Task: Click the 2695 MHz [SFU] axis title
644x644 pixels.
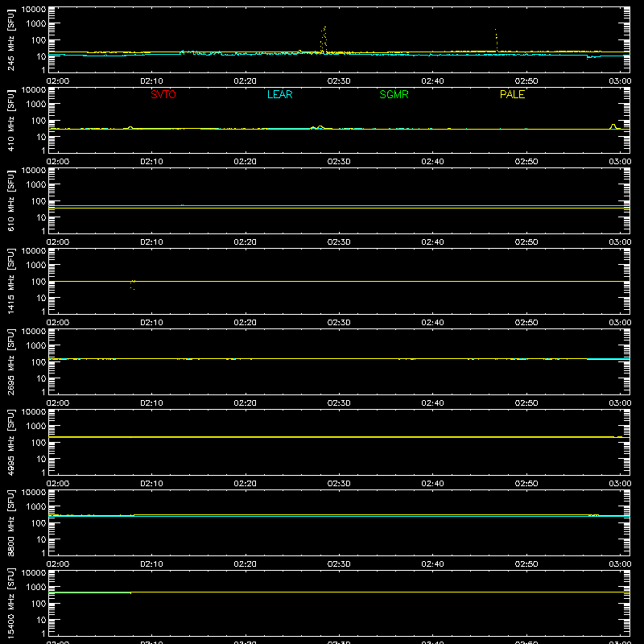Action: [10, 361]
